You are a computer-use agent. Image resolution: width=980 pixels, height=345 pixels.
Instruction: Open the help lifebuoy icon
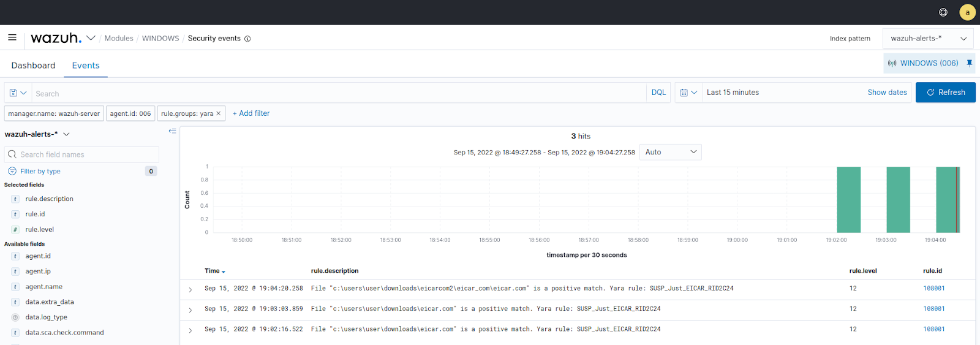point(943,12)
